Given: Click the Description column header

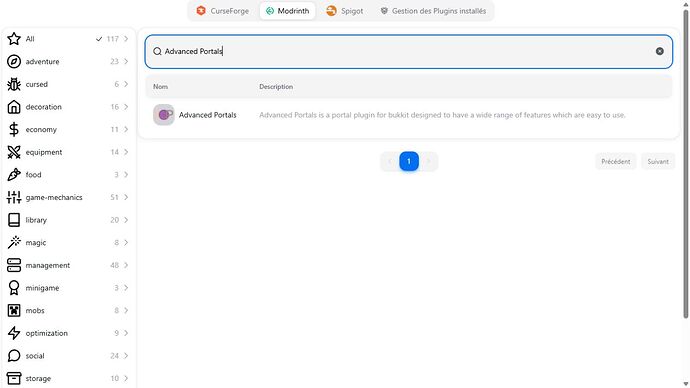Looking at the screenshot, I should pyautogui.click(x=276, y=87).
